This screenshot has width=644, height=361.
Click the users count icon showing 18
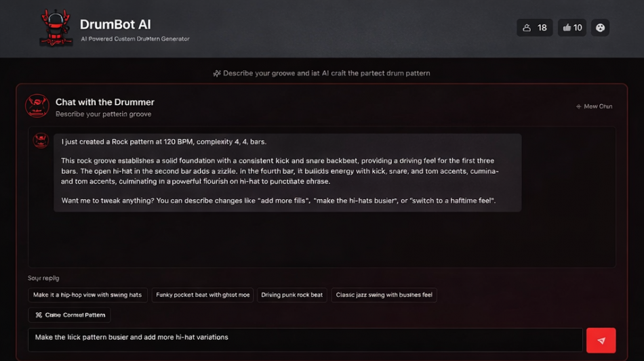click(527, 28)
